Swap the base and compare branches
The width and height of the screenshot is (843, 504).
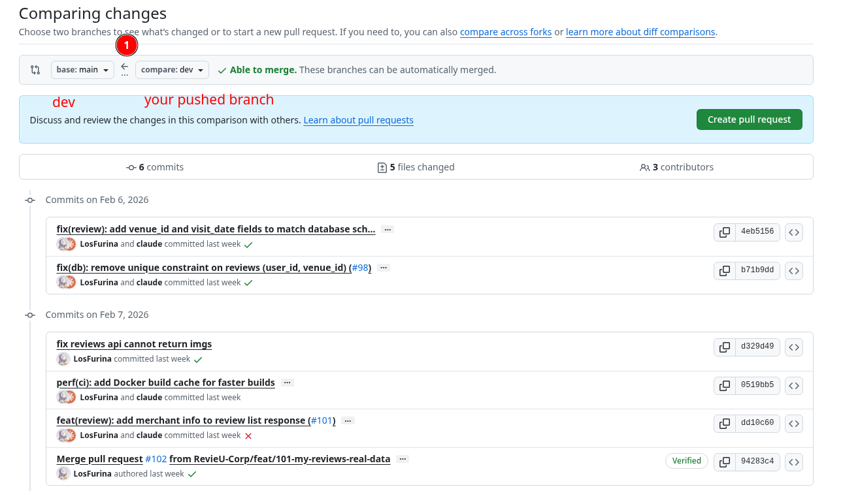[x=35, y=69]
